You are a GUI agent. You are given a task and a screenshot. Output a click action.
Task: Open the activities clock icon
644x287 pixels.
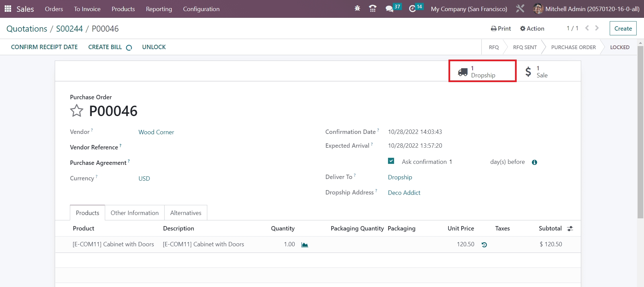click(412, 9)
